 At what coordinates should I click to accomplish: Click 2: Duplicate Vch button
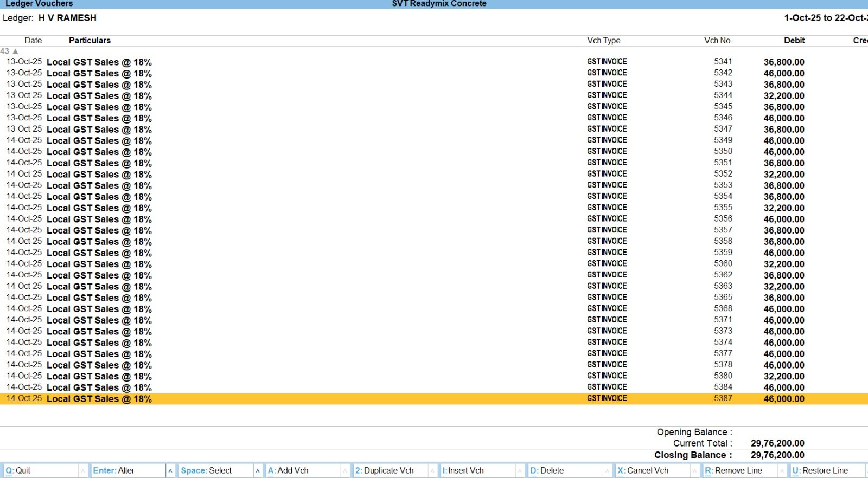(x=384, y=470)
